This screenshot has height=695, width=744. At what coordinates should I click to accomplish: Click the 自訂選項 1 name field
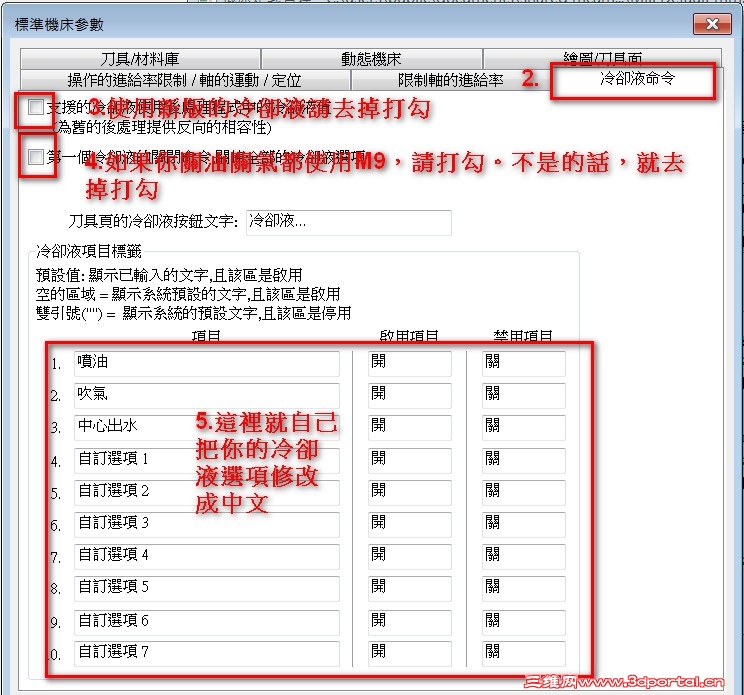[207, 460]
